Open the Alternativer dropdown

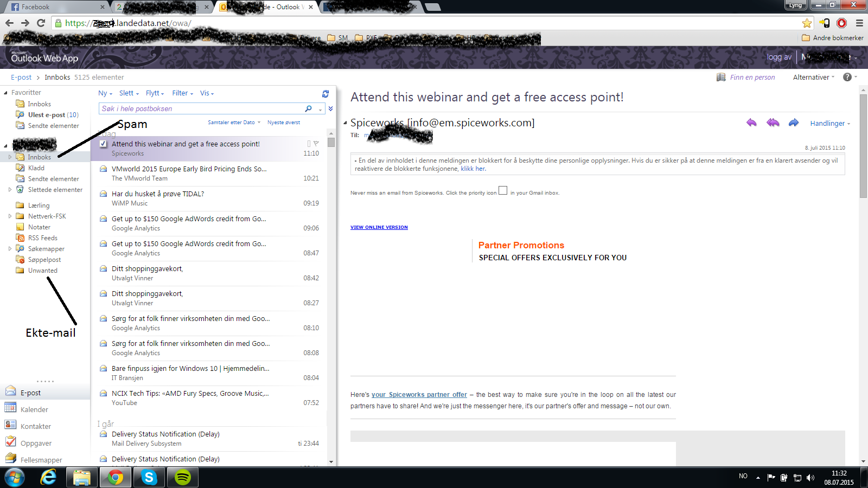coord(814,77)
